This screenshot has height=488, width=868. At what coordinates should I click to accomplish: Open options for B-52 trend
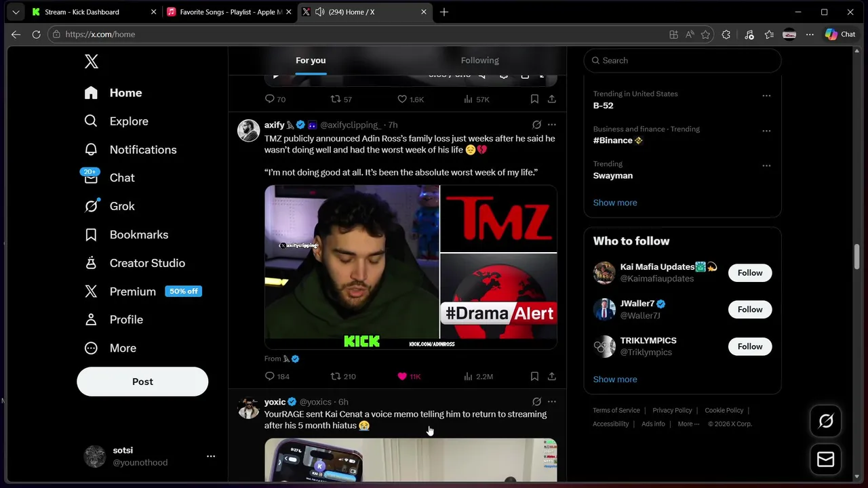click(x=766, y=96)
